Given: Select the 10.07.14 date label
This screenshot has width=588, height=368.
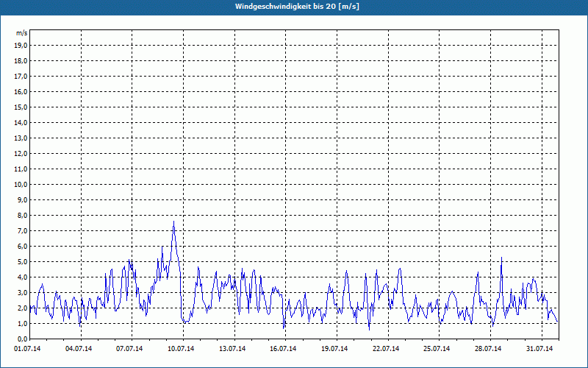Looking at the screenshot, I should tap(181, 349).
